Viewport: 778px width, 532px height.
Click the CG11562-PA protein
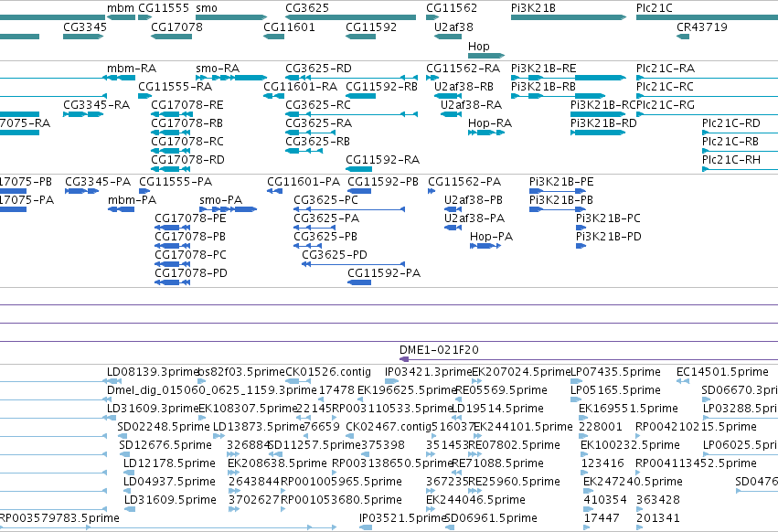pos(432,191)
